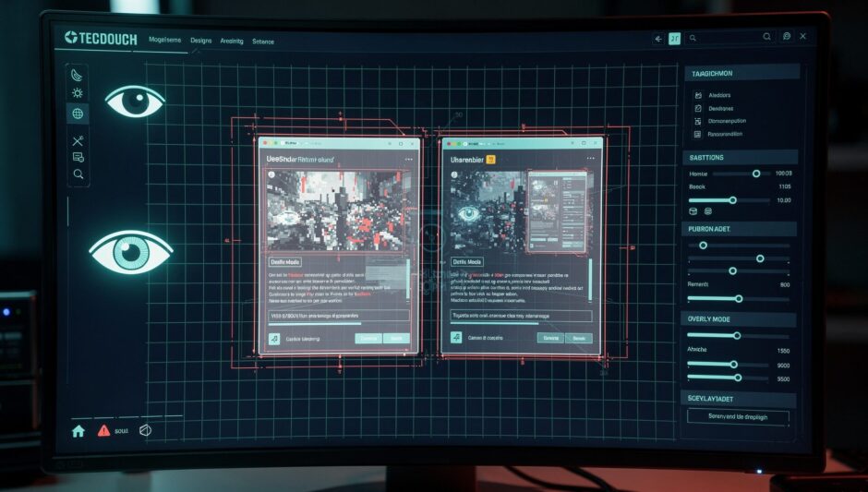Click the magnifier icon in left sidebar
This screenshot has height=492, width=868.
tap(78, 174)
